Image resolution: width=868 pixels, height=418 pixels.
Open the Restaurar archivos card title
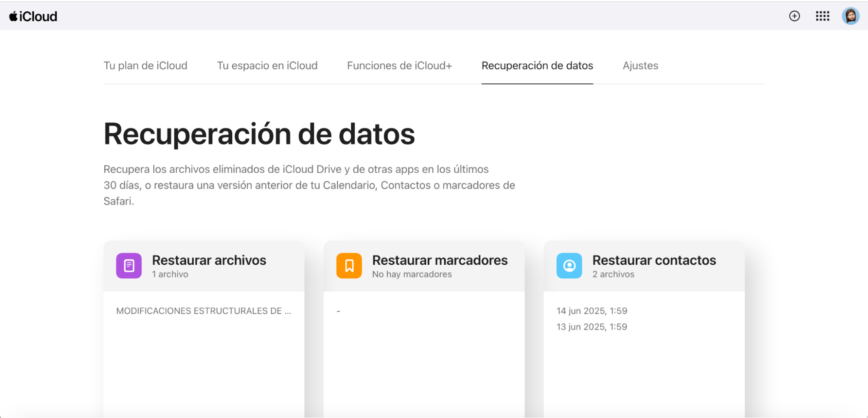coord(209,260)
